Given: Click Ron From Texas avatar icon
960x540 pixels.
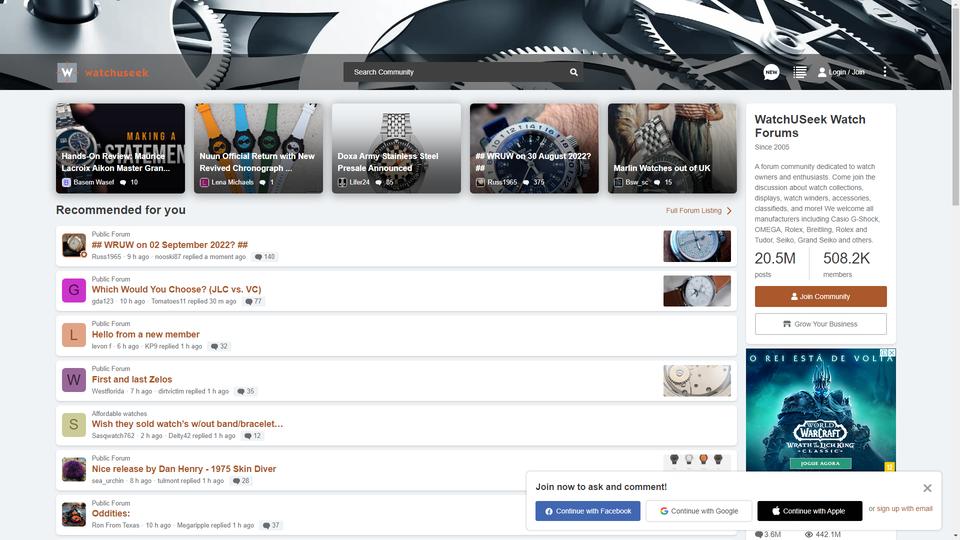Looking at the screenshot, I should coord(73,514).
